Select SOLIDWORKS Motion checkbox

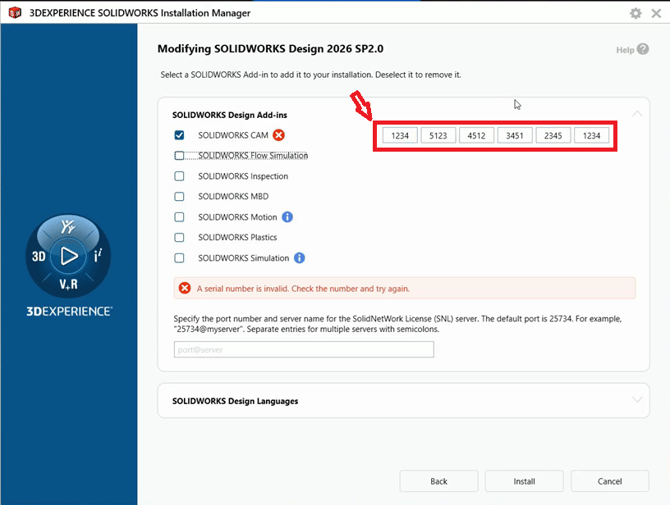pyautogui.click(x=179, y=217)
